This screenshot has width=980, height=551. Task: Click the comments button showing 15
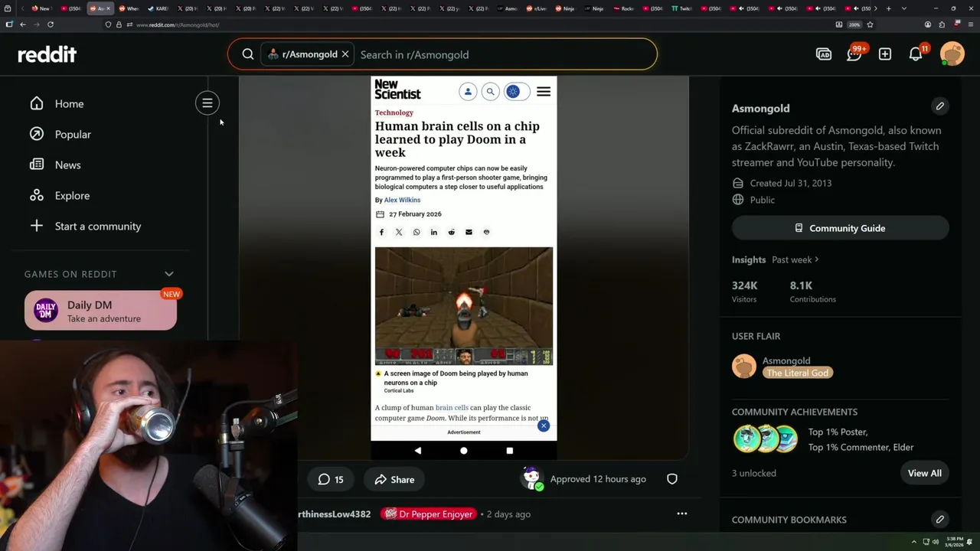pyautogui.click(x=331, y=479)
